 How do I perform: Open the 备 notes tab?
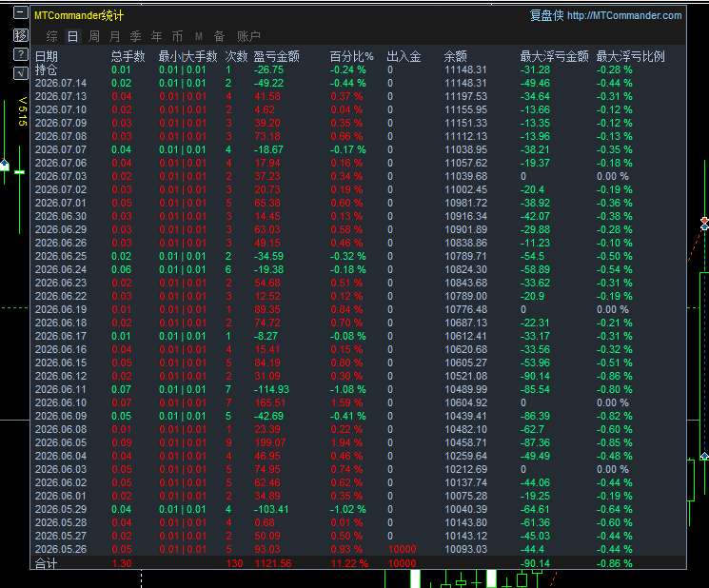[x=219, y=36]
